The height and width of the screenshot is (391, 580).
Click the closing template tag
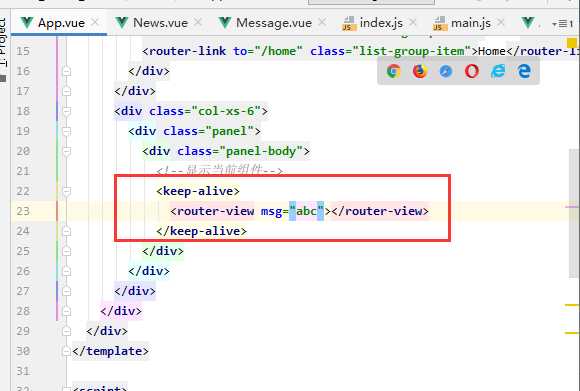110,351
